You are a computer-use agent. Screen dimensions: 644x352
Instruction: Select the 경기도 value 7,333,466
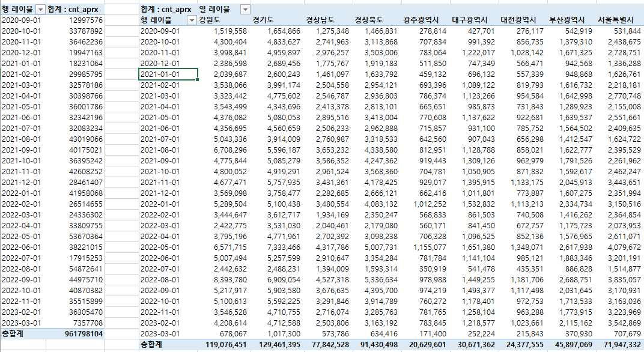click(x=284, y=247)
